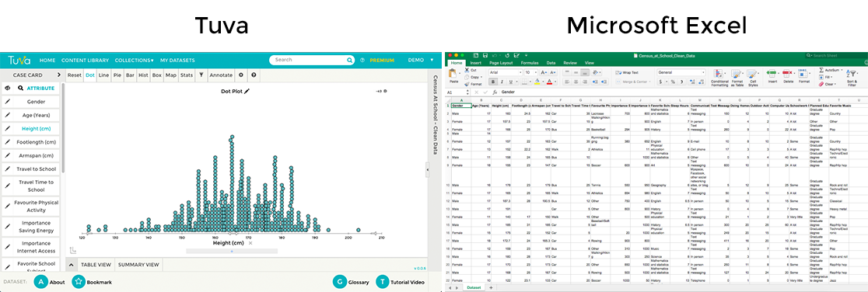The width and height of the screenshot is (868, 292).
Task: Toggle Wrap Text in Excel
Action: pos(627,72)
